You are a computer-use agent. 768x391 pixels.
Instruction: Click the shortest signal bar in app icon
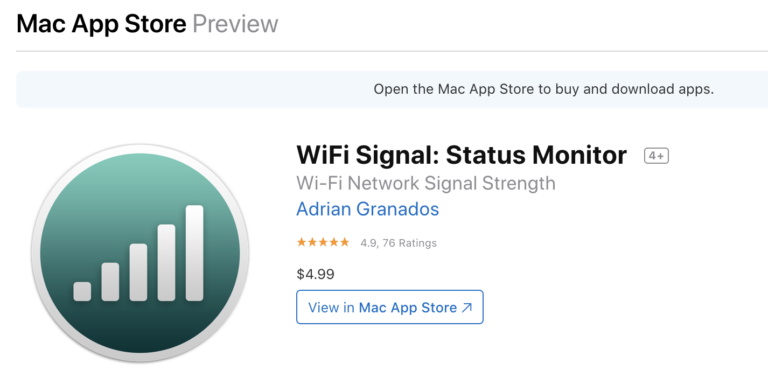pos(82,291)
